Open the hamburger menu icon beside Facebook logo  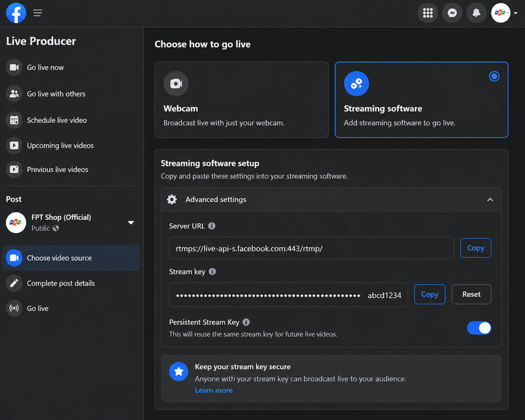pyautogui.click(x=38, y=13)
